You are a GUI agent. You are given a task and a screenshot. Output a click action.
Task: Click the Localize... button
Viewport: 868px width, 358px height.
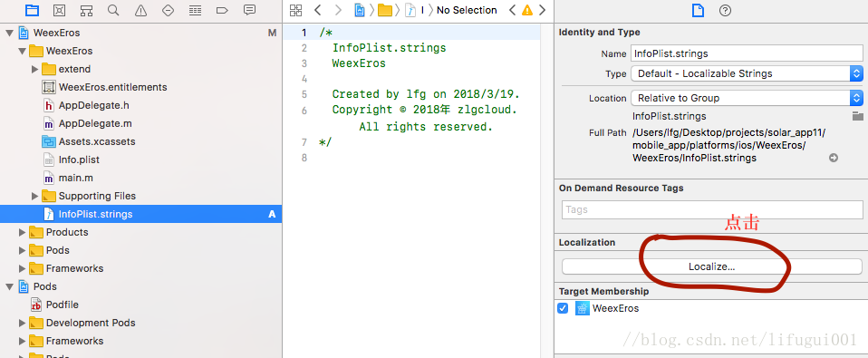(x=712, y=266)
